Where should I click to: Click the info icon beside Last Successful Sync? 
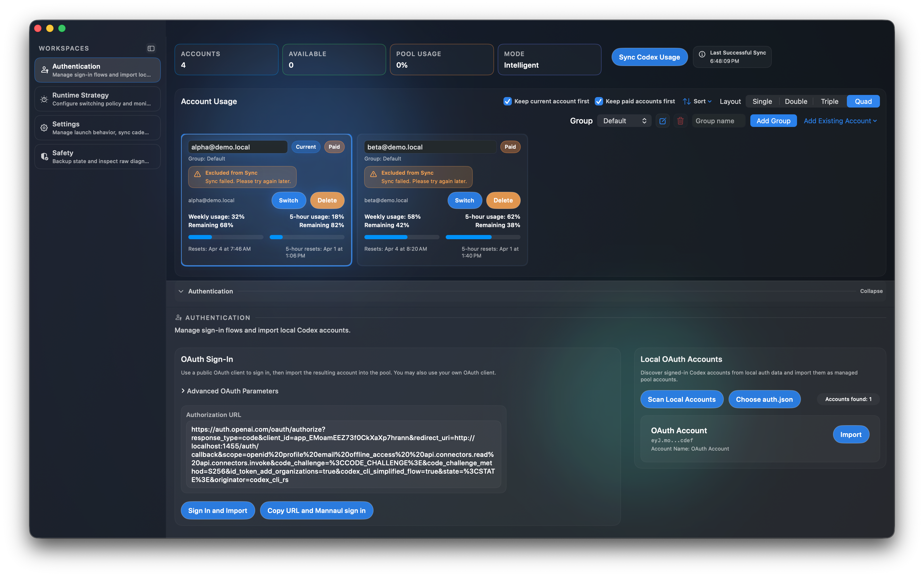702,54
